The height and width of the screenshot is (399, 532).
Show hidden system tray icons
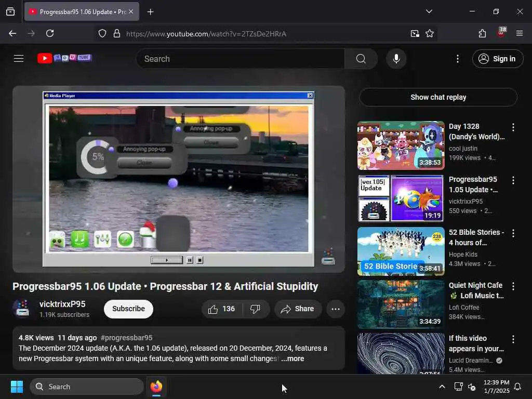pyautogui.click(x=442, y=387)
